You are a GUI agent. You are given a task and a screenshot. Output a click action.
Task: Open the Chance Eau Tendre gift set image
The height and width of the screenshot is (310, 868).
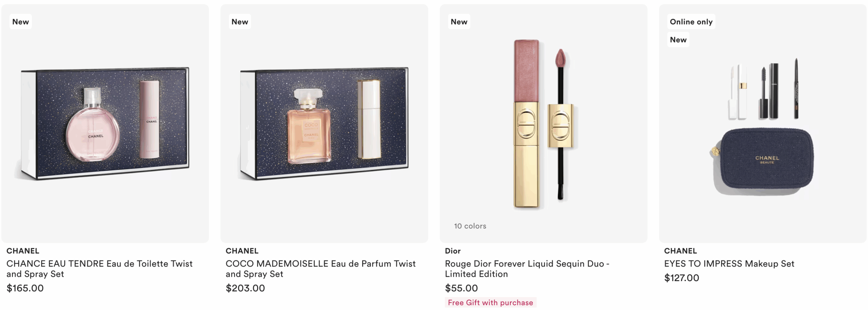click(105, 123)
